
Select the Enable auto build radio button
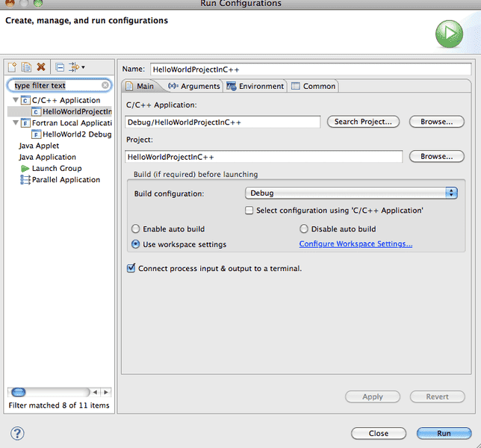click(135, 229)
